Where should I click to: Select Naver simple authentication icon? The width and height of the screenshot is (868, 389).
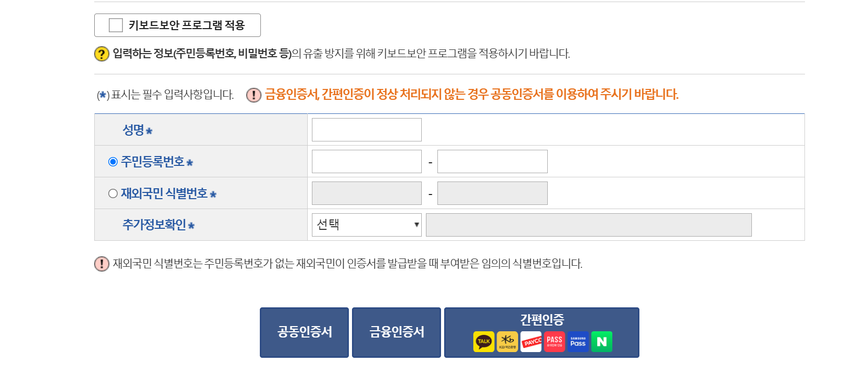click(601, 342)
